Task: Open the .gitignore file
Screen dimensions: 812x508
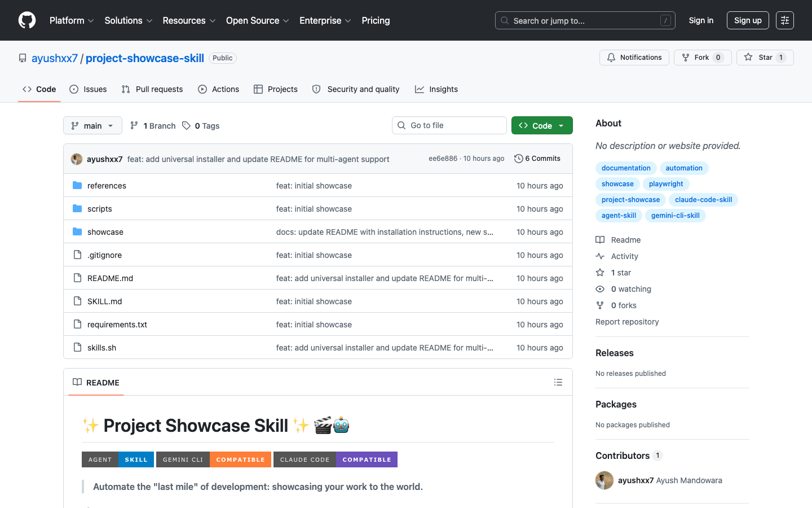Action: (104, 255)
